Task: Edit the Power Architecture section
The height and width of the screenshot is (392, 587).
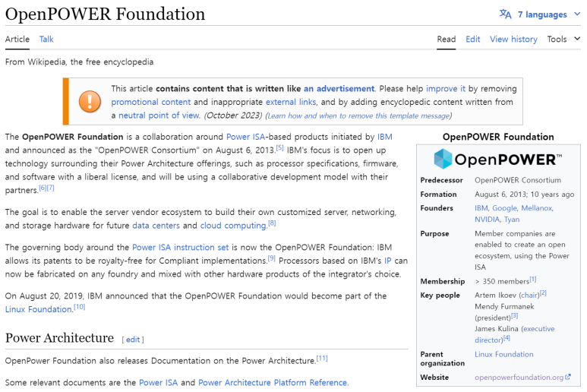Action: point(133,340)
